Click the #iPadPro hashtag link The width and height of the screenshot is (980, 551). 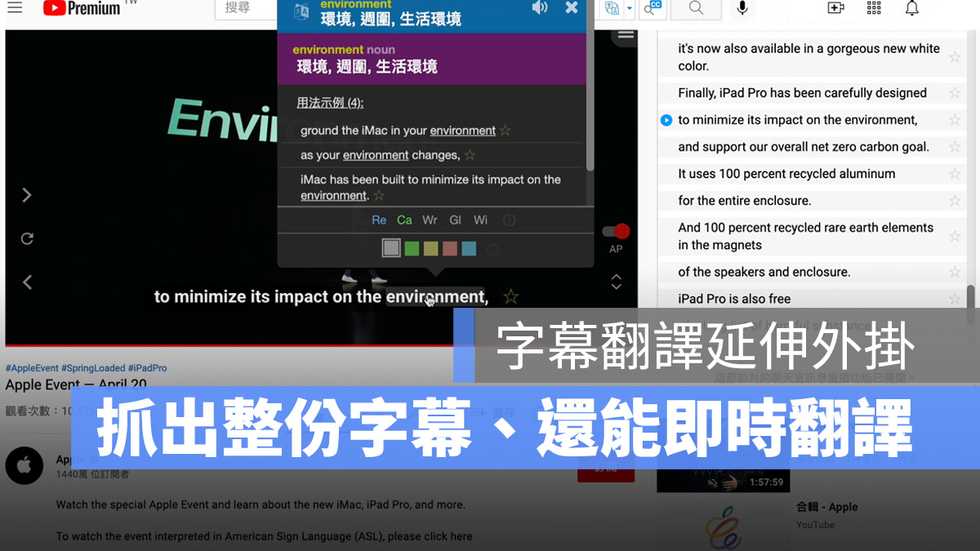pyautogui.click(x=146, y=368)
